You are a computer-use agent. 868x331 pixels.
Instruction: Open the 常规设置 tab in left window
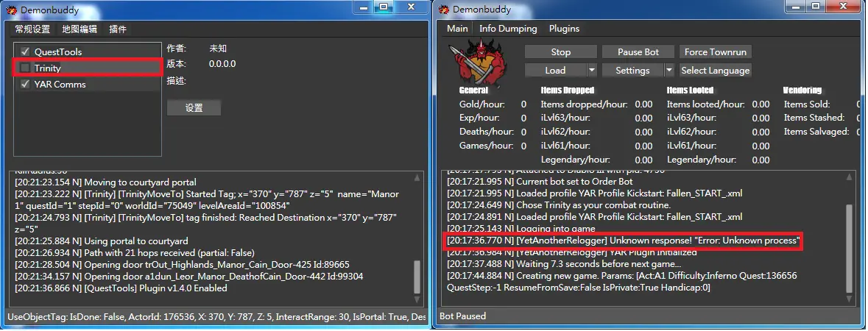(32, 29)
